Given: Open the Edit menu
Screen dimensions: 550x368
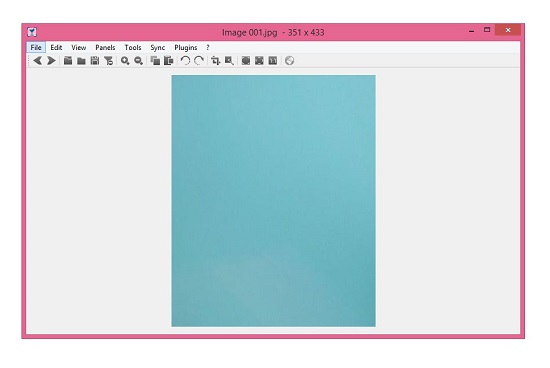Looking at the screenshot, I should pos(56,47).
